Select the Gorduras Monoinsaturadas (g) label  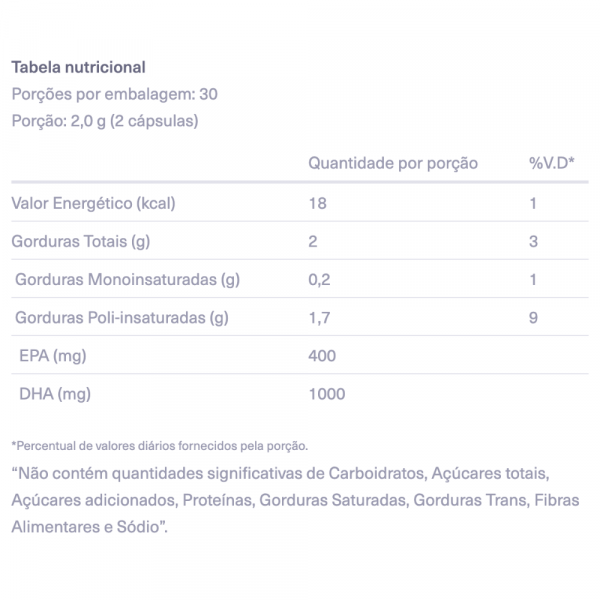[x=127, y=280]
